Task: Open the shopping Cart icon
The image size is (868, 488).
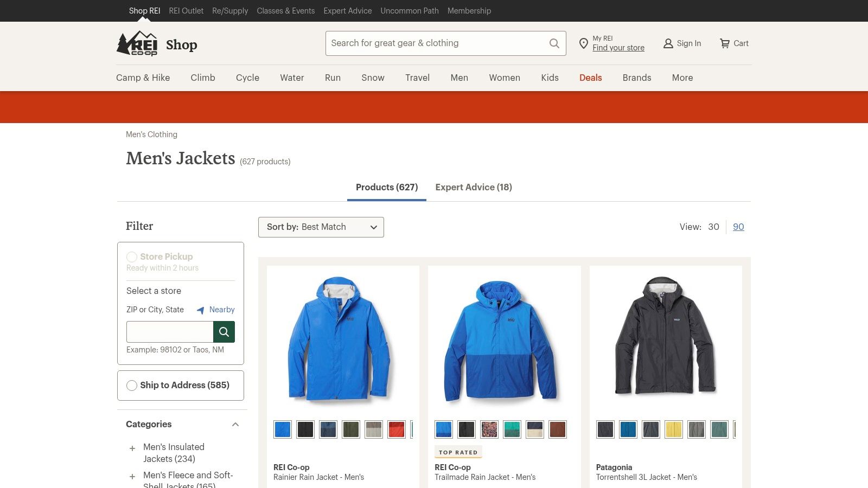Action: tap(725, 43)
